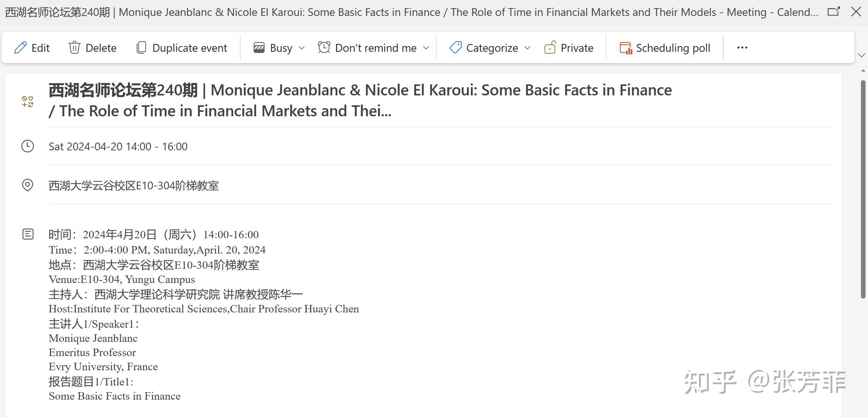Image resolution: width=868 pixels, height=417 pixels.
Task: Click the Duplicate event icon
Action: [x=141, y=48]
